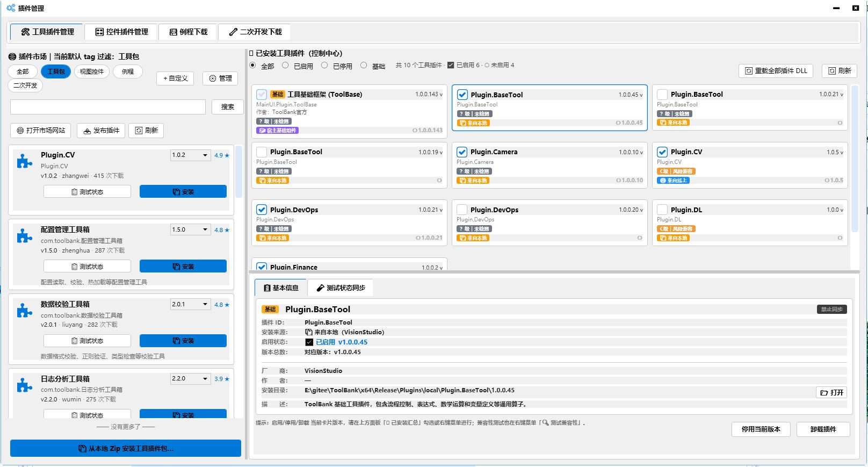The image size is (868, 467).
Task: Click the 未检测 badge on Plugin.BaseTool 1.0.0.19 card
Action: 274,171
